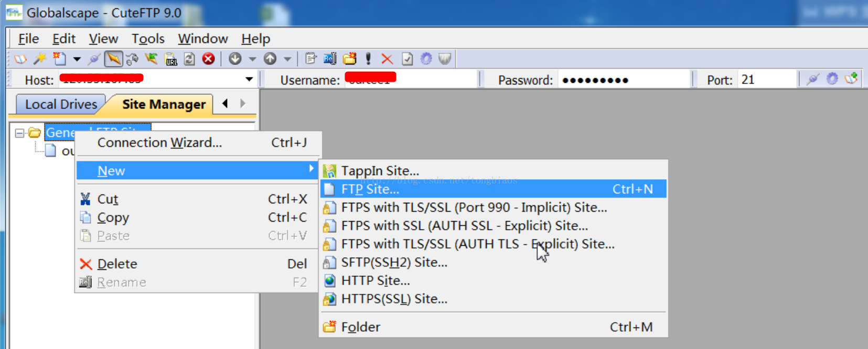Viewport: 868px width, 349px height.
Task: Click the Rename toolbar icon
Action: coord(330,59)
